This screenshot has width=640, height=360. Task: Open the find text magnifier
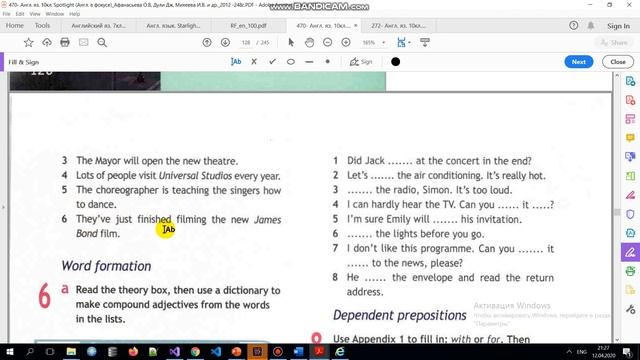[102, 42]
